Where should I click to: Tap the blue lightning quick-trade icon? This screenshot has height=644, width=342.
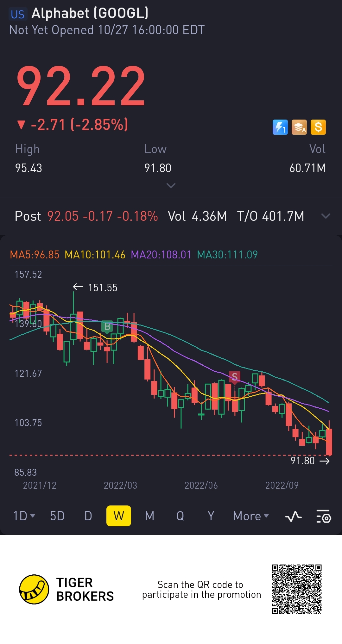click(280, 127)
